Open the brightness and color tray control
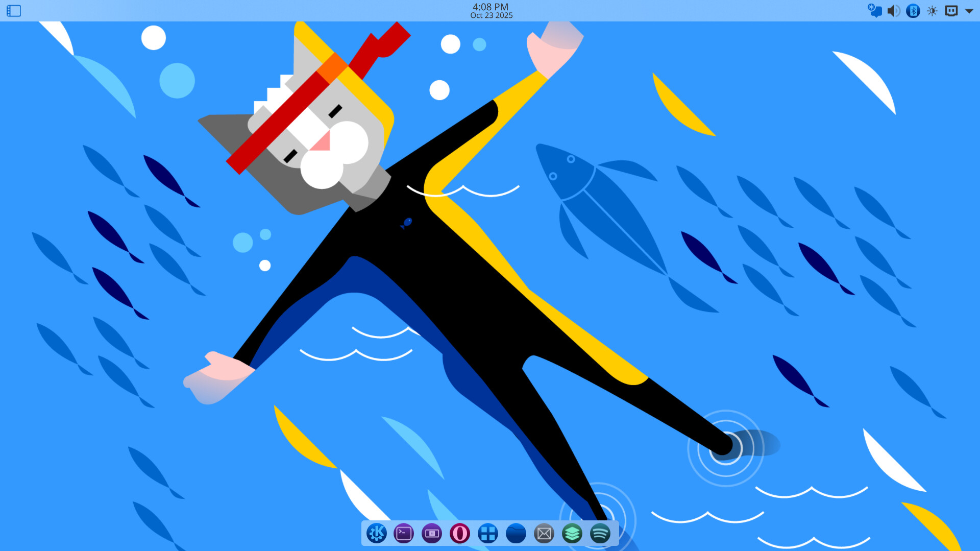 [932, 11]
